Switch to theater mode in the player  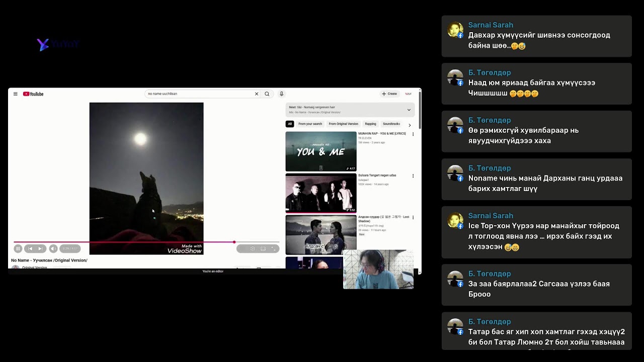pyautogui.click(x=263, y=248)
